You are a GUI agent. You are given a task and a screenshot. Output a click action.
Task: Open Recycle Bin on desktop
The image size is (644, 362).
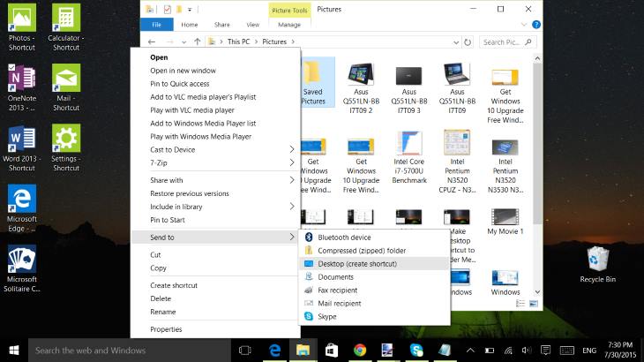597,264
